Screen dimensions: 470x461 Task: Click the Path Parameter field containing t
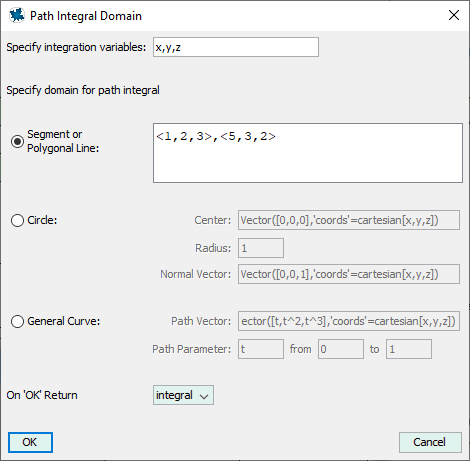(x=261, y=349)
